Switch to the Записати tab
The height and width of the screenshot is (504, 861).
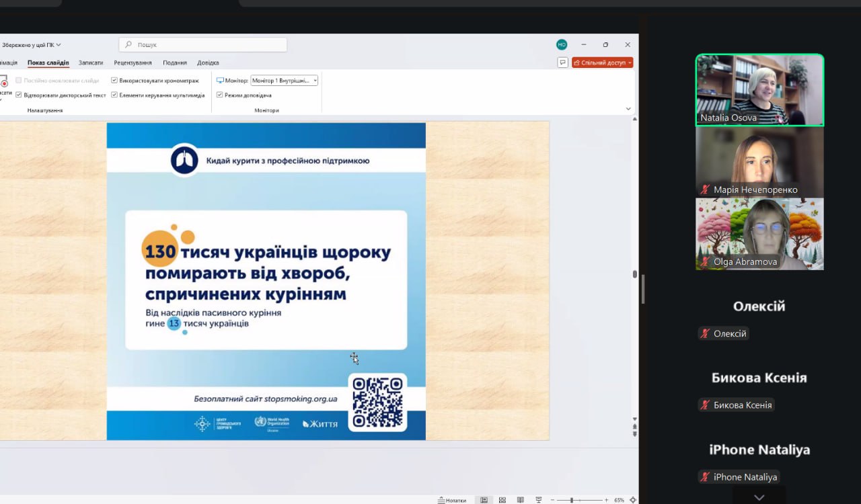point(91,62)
